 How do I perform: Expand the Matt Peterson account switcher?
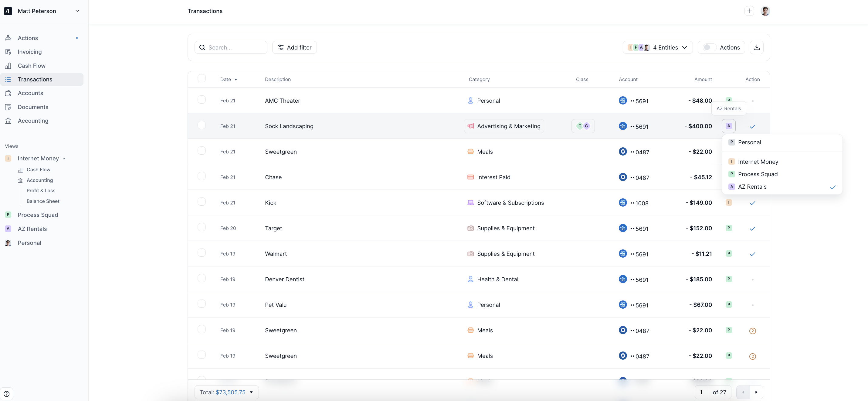pyautogui.click(x=77, y=11)
